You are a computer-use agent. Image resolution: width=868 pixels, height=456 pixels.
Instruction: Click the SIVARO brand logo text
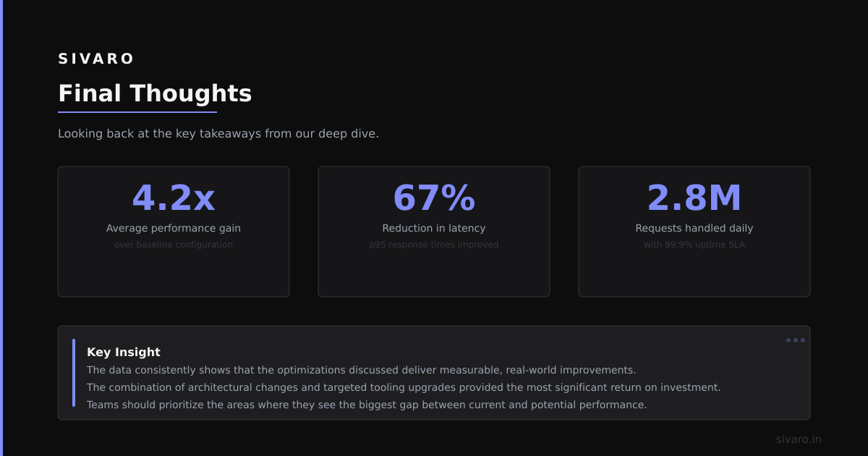pos(96,59)
